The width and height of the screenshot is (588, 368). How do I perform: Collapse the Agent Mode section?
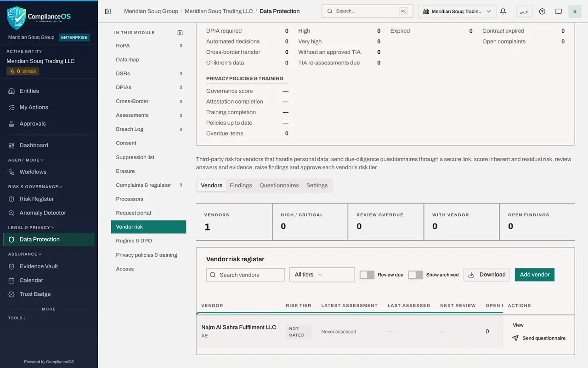coord(26,160)
